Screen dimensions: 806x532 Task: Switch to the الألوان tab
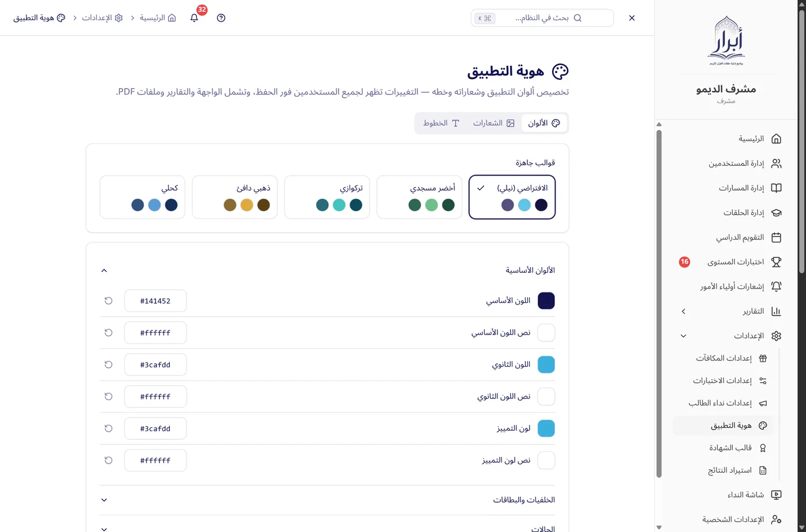[544, 123]
